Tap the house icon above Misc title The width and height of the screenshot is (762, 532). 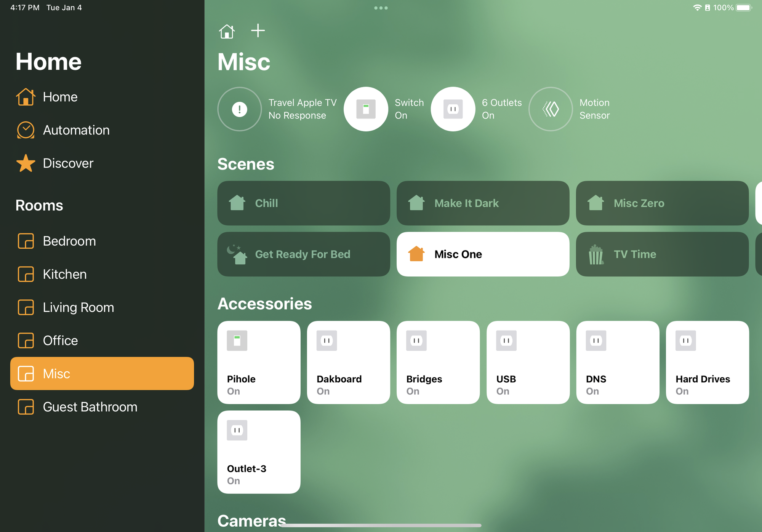[x=227, y=31]
